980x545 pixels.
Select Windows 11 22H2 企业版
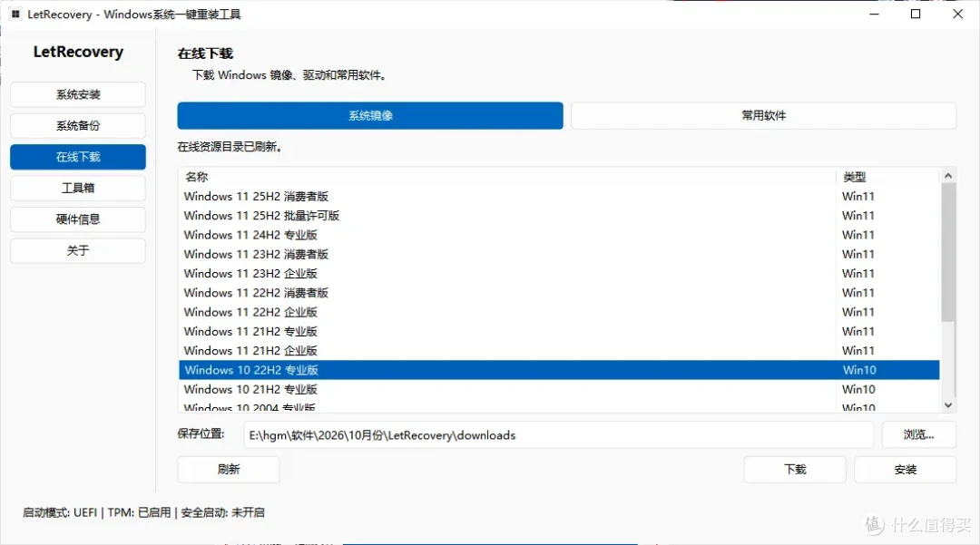(x=559, y=312)
